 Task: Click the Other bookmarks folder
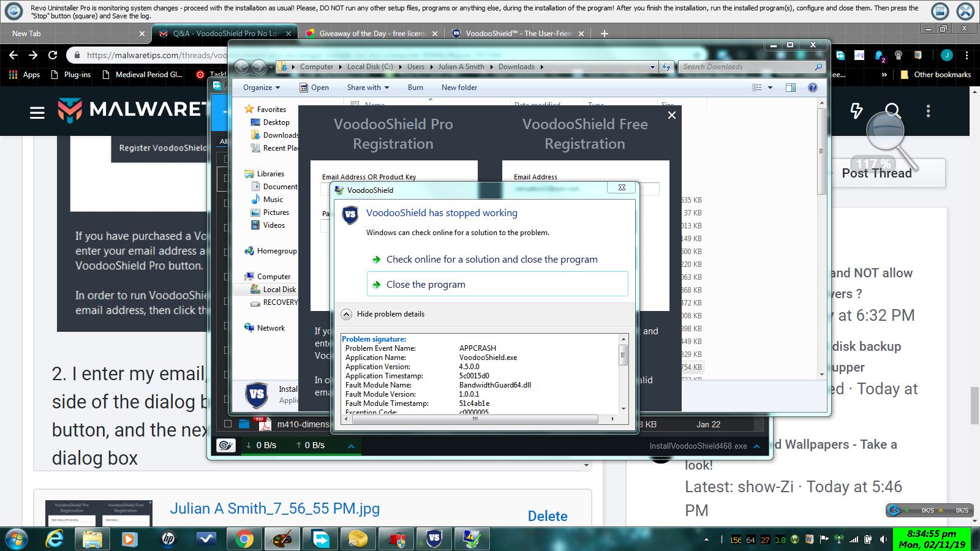coord(935,75)
